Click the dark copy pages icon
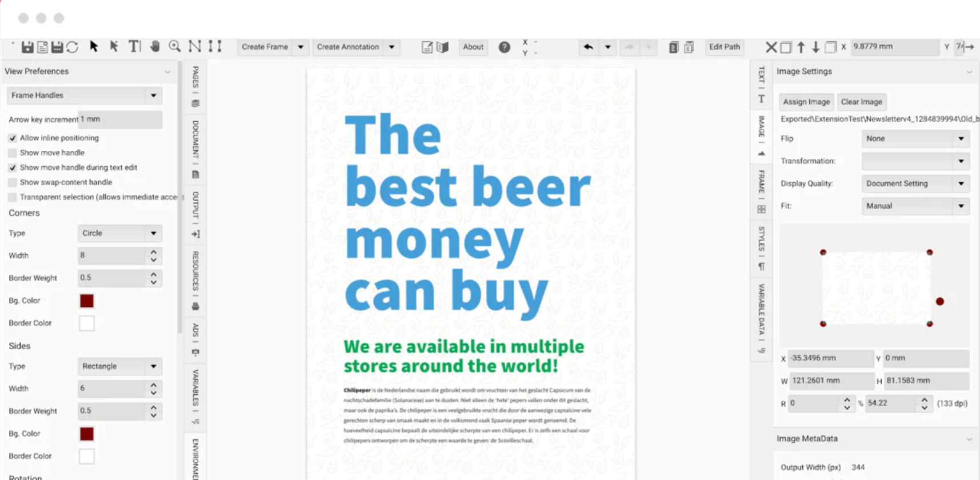 pyautogui.click(x=674, y=47)
